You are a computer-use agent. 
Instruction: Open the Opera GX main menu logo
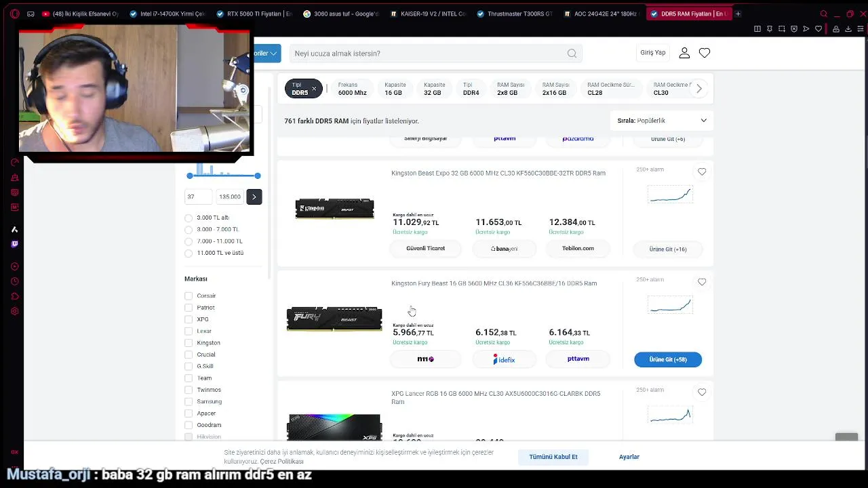15,14
